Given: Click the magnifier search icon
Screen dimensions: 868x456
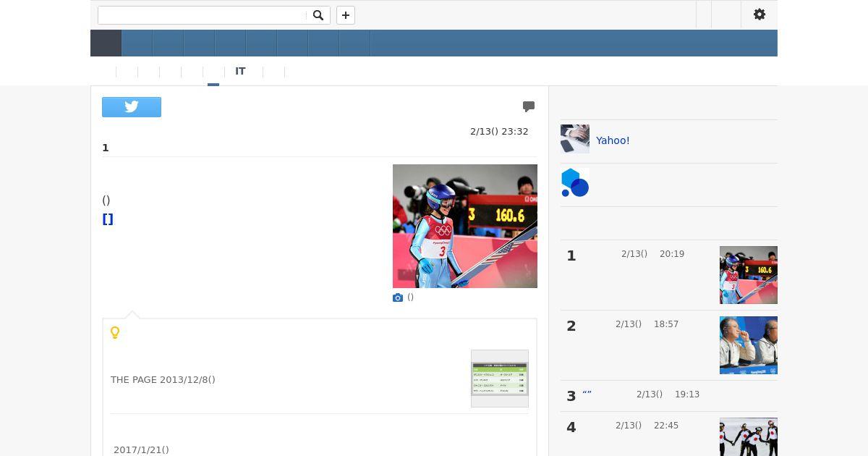Looking at the screenshot, I should (x=318, y=15).
